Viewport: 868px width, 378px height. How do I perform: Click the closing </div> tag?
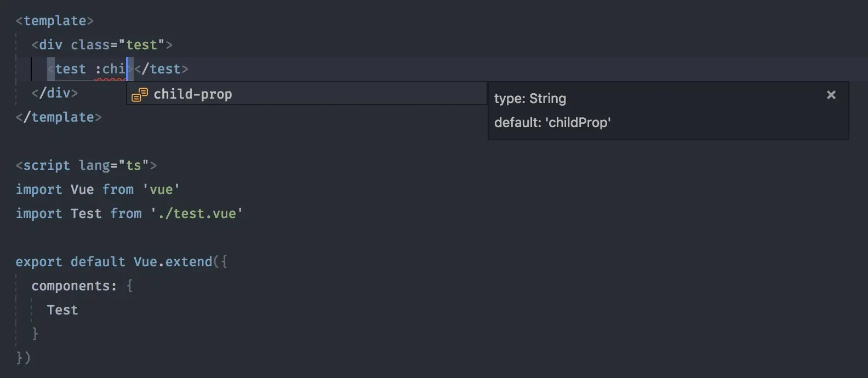click(x=54, y=93)
